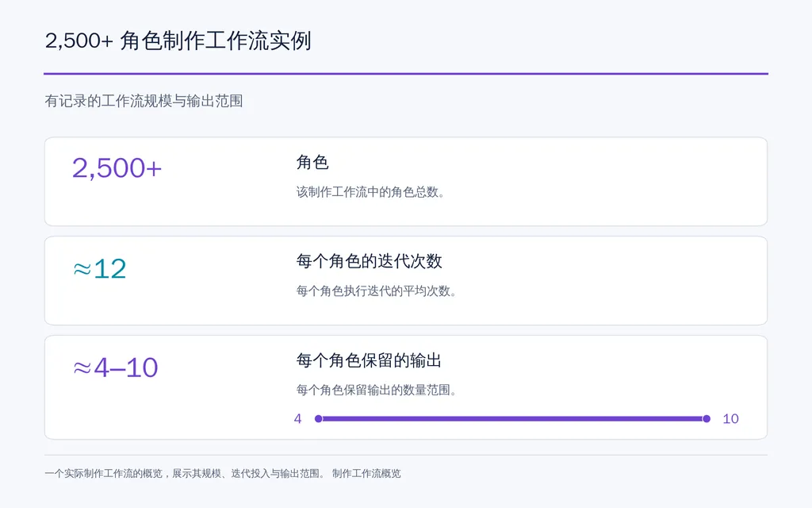
Task: Click the heading '每个角色保留的输出'
Action: 369,360
